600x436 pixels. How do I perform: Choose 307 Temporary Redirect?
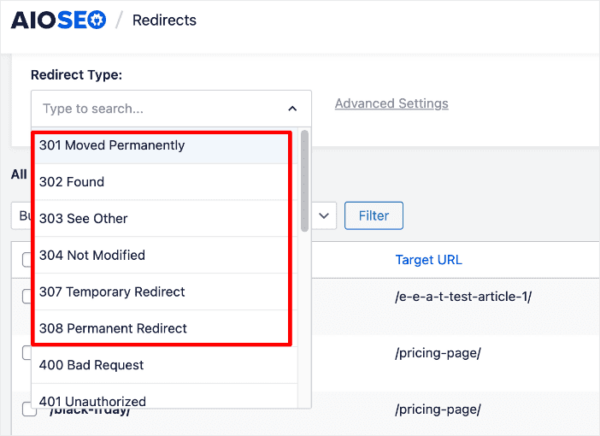[112, 292]
